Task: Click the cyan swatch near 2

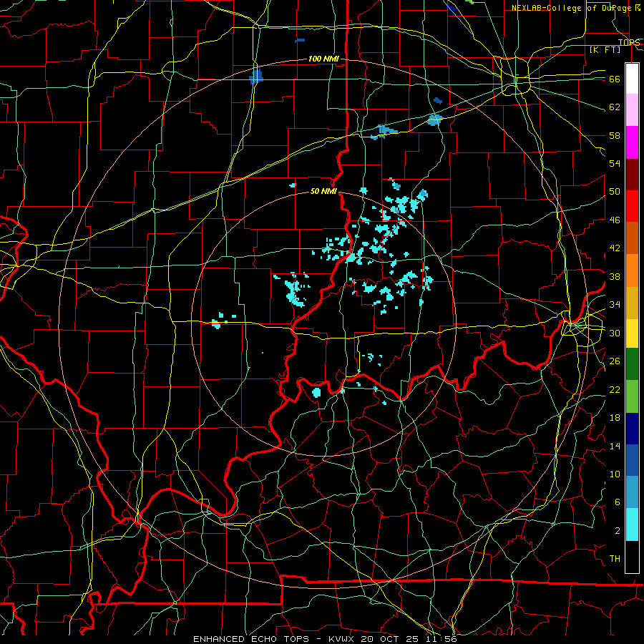Action: click(632, 525)
